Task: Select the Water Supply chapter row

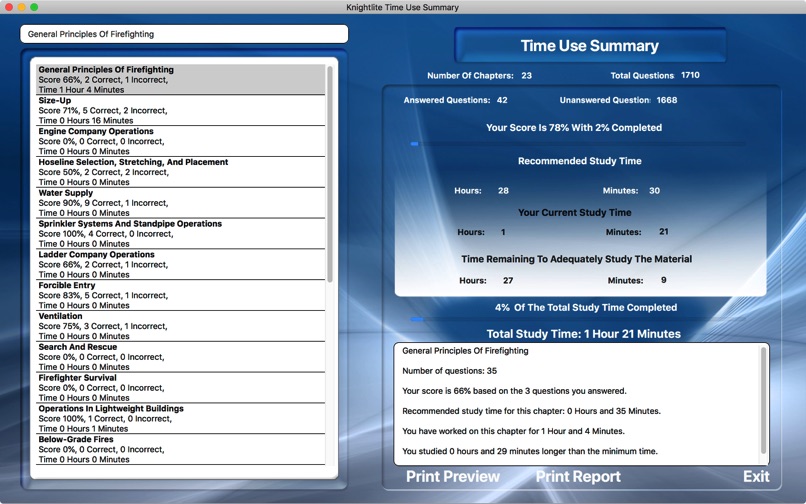Action: click(x=180, y=203)
